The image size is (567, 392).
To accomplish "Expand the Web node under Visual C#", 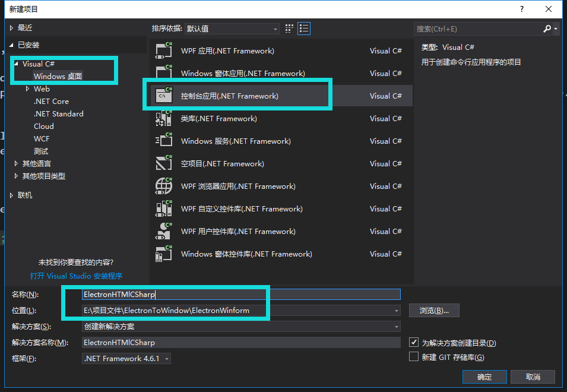I will click(27, 88).
